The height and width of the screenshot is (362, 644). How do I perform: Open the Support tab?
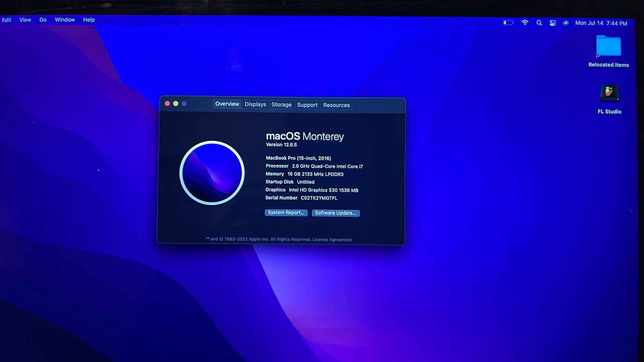coord(307,105)
